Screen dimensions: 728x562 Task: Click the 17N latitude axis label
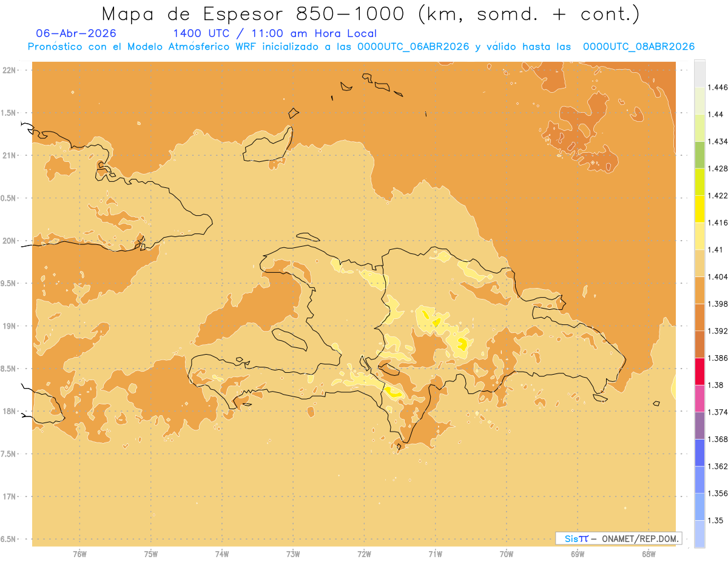click(x=10, y=497)
